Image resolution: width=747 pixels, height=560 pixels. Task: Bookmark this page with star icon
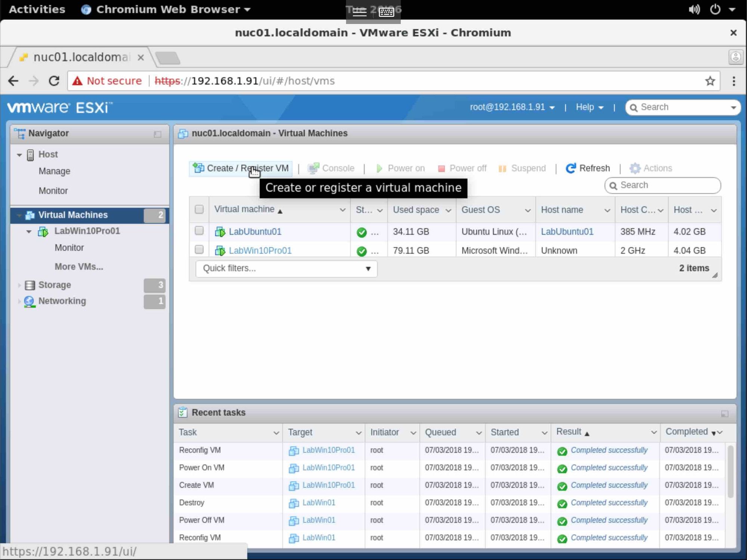coord(710,81)
